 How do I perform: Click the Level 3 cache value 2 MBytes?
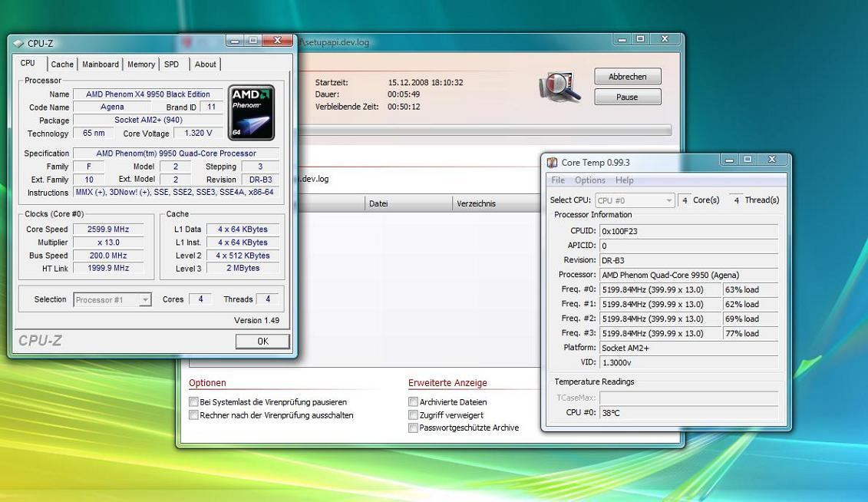tap(243, 268)
